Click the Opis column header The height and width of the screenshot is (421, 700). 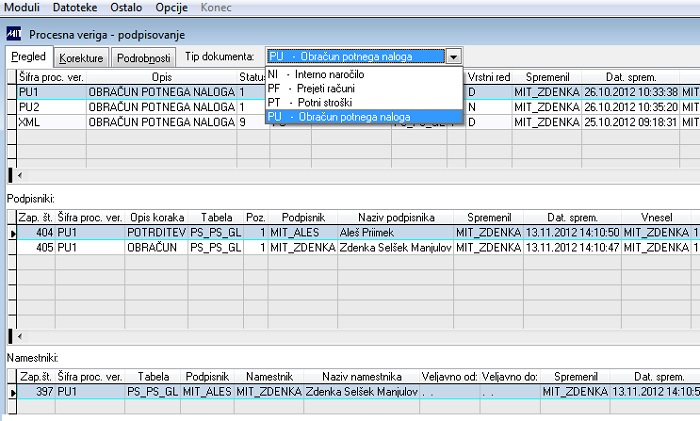click(x=162, y=77)
